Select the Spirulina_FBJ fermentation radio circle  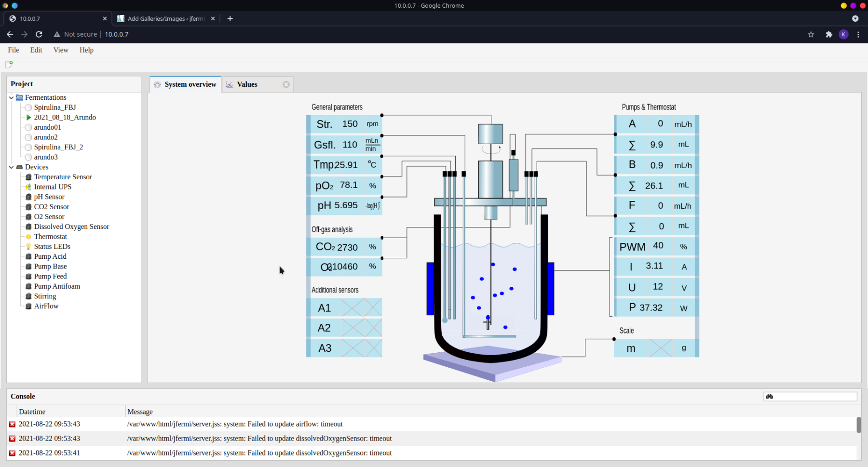click(28, 107)
